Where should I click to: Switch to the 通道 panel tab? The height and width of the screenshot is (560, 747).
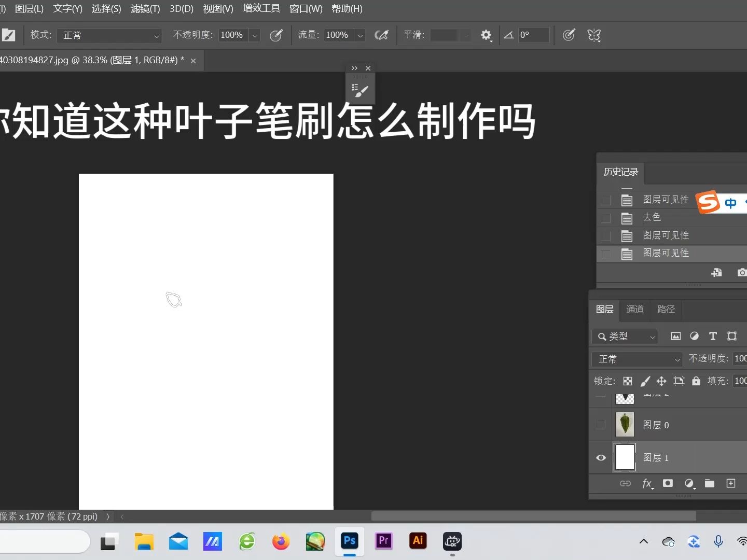pyautogui.click(x=635, y=310)
